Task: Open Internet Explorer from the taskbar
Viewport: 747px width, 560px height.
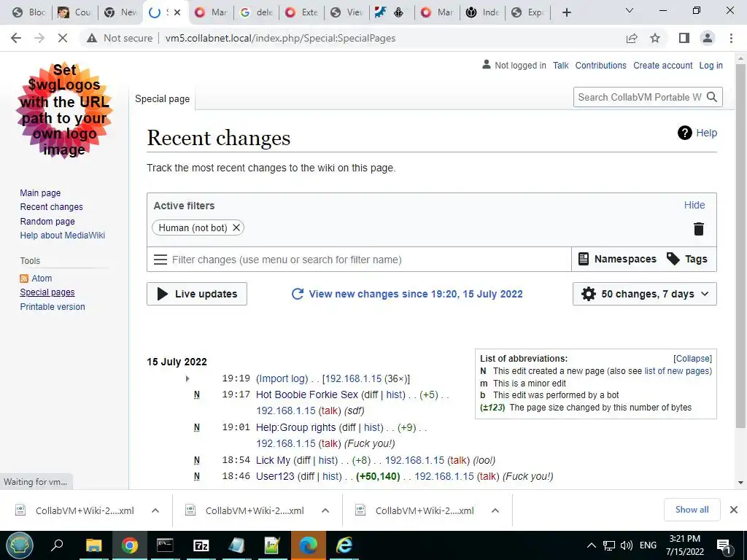Action: pyautogui.click(x=344, y=545)
